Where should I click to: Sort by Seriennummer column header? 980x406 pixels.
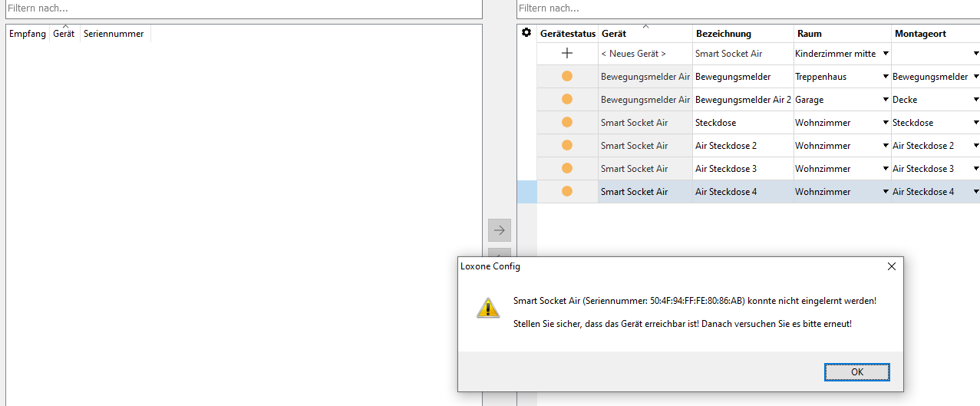115,34
